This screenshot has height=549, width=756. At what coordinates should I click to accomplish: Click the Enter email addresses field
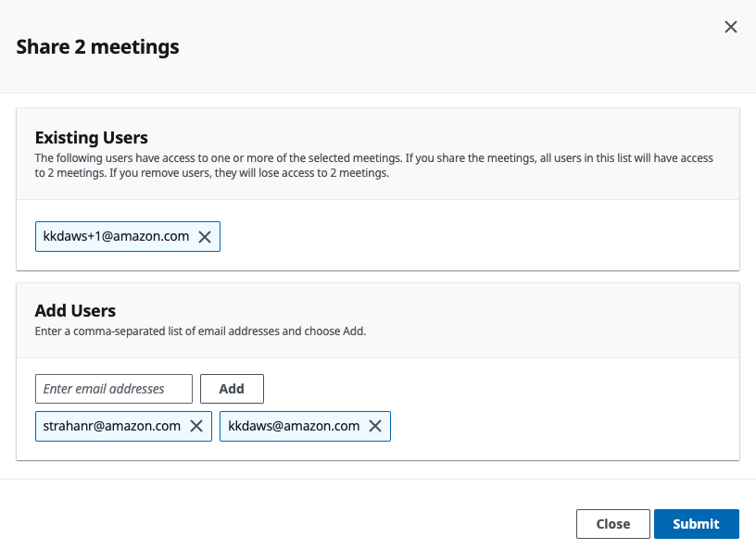coord(113,389)
